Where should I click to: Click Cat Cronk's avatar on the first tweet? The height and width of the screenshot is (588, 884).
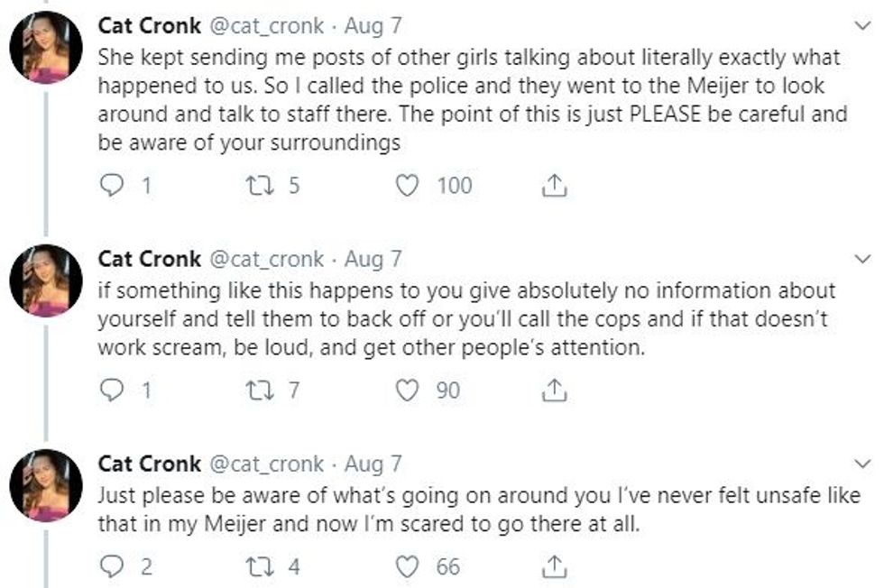pos(46,48)
